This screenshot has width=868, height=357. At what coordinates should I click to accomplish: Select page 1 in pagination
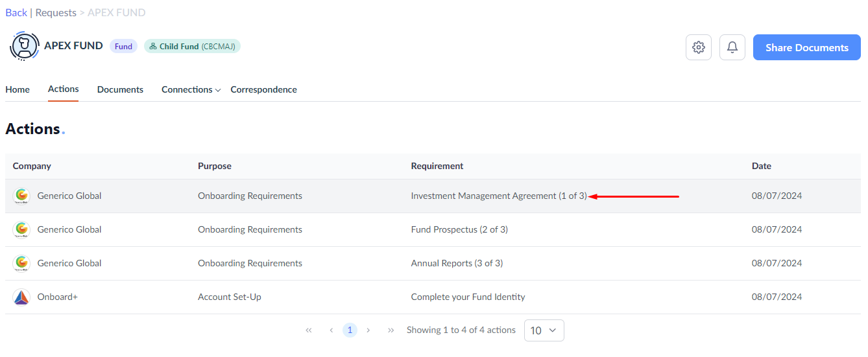(350, 330)
